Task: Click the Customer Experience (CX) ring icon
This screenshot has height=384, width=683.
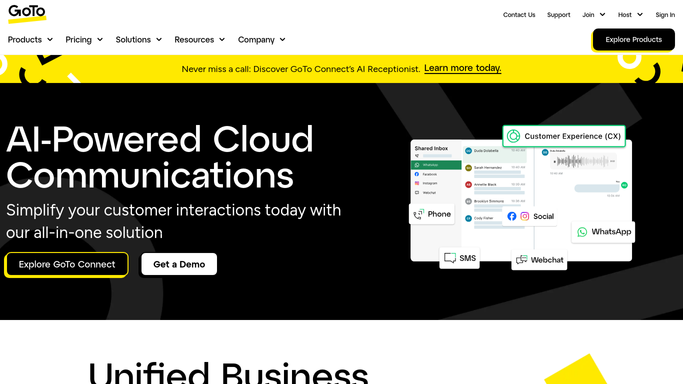Action: (514, 136)
